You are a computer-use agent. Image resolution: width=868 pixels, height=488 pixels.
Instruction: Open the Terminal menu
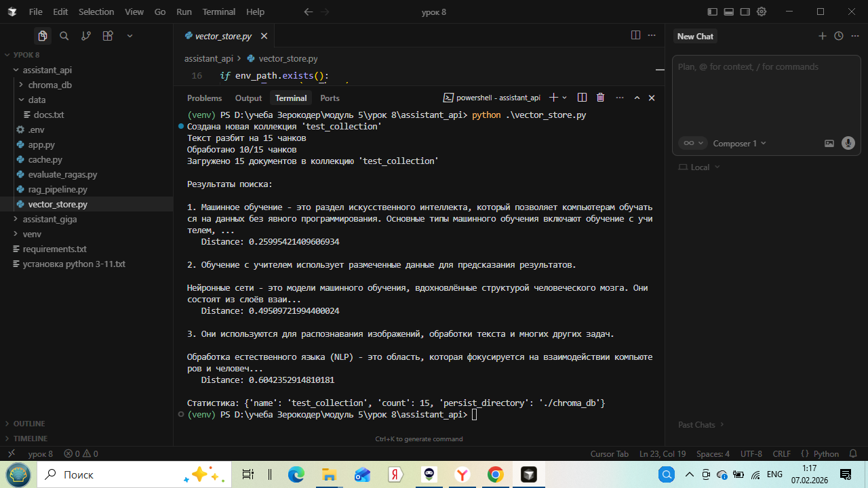point(219,12)
